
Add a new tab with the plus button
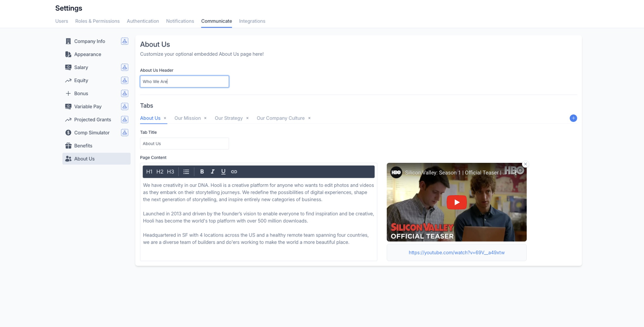[x=573, y=118]
